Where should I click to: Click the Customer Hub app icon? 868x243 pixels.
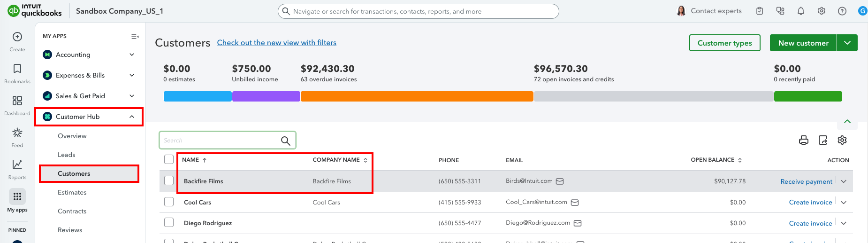(47, 117)
